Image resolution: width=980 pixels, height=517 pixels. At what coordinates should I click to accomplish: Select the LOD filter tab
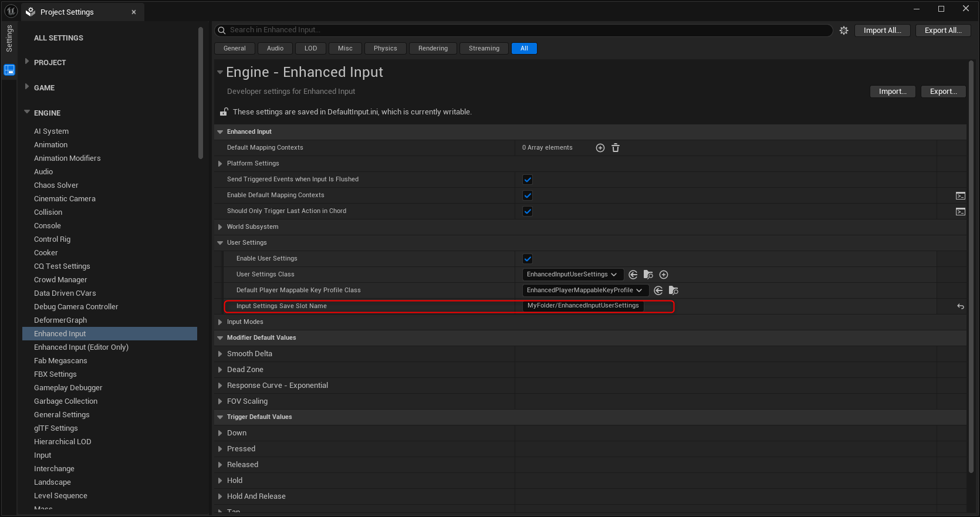311,49
